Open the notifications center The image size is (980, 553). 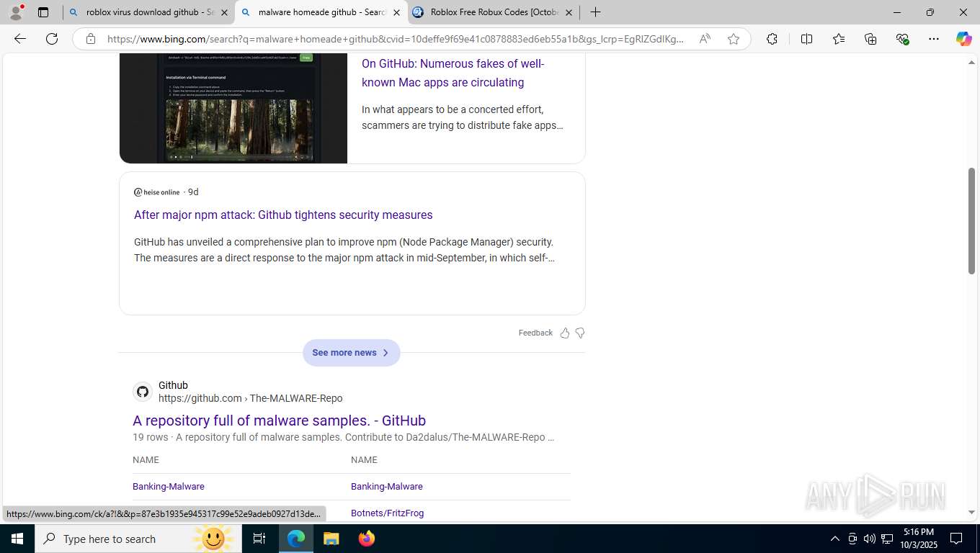(x=956, y=539)
